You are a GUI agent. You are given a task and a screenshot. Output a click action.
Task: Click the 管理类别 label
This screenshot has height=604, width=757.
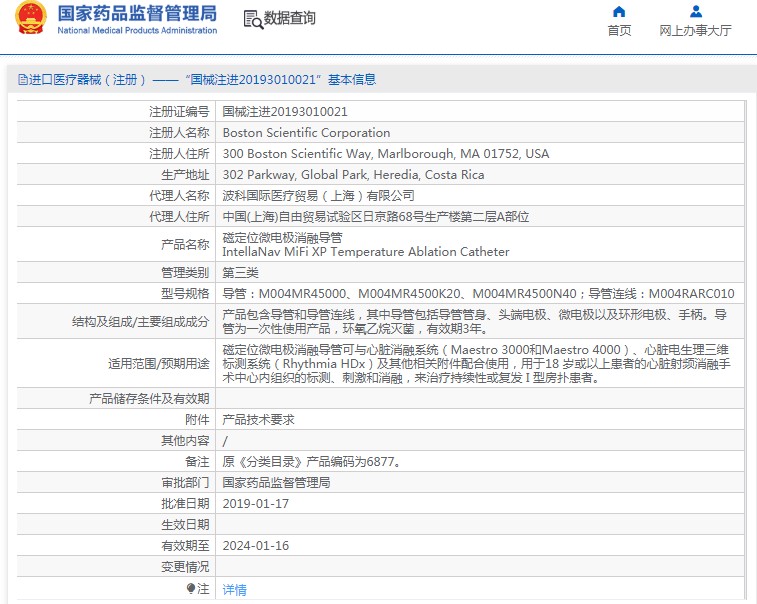185,273
